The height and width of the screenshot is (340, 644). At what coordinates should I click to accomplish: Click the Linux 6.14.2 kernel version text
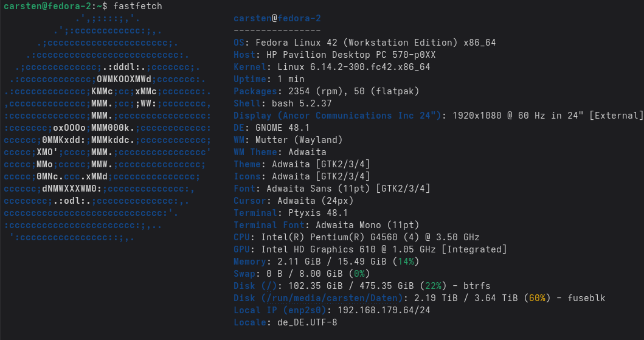(353, 67)
